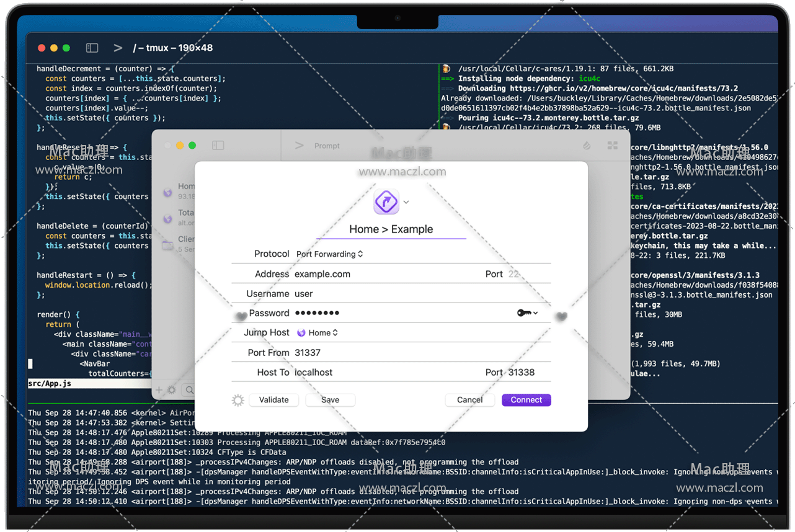This screenshot has width=795, height=532.
Task: Toggle the sidebar in the Prompt window
Action: tap(218, 145)
